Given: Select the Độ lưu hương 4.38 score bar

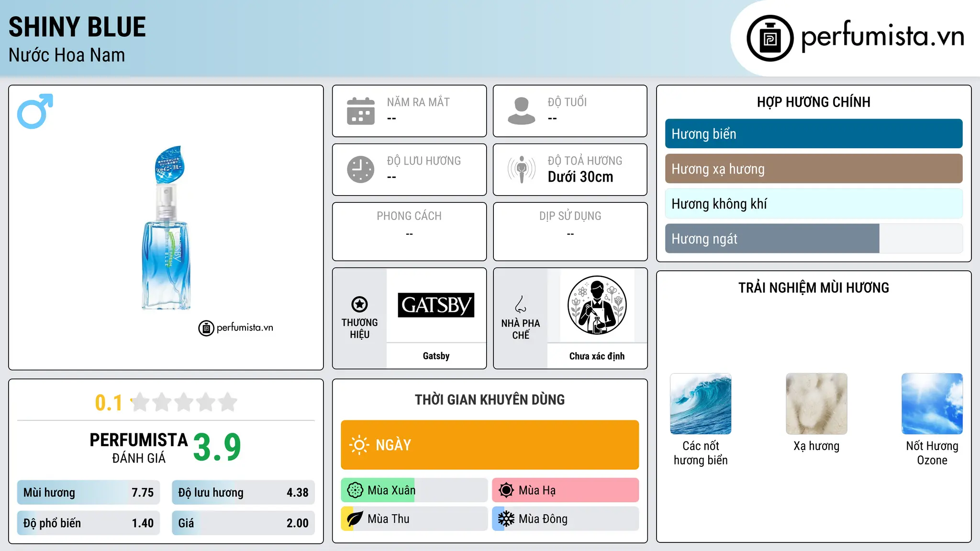Looking at the screenshot, I should [243, 492].
